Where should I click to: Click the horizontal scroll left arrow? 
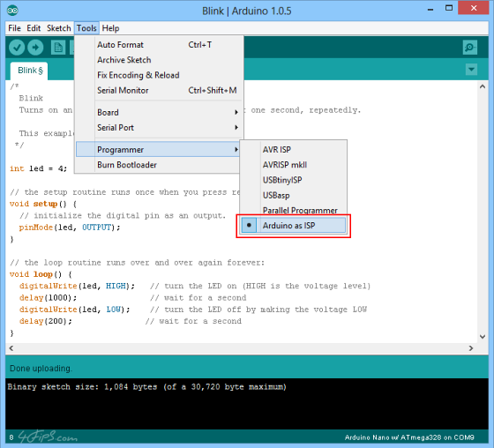tap(11, 348)
